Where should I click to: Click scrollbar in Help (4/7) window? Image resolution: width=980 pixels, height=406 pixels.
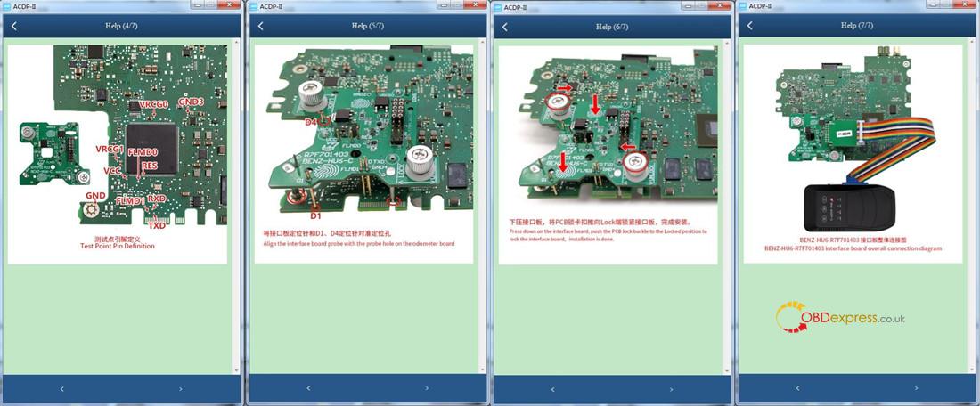236,207
